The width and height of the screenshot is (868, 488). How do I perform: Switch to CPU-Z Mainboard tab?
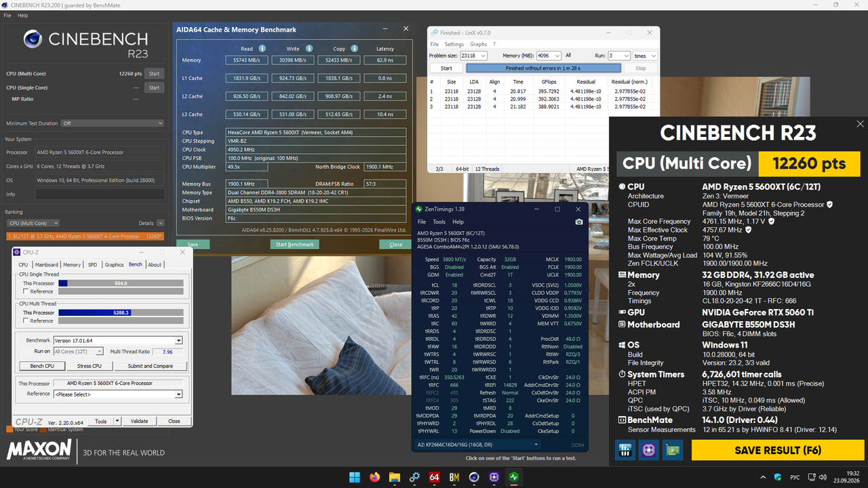click(47, 265)
